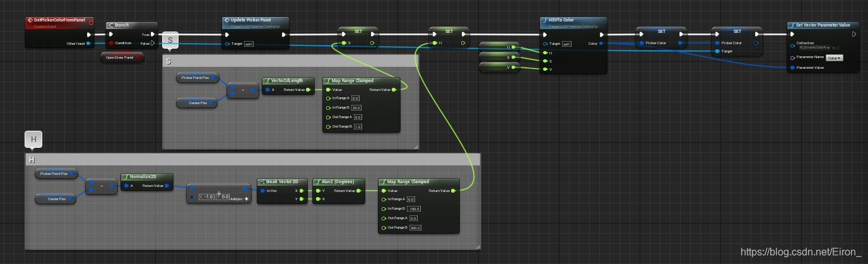Click the Parameter Value input pin
Image resolution: width=868 pixels, height=264 pixels.
tap(792, 67)
